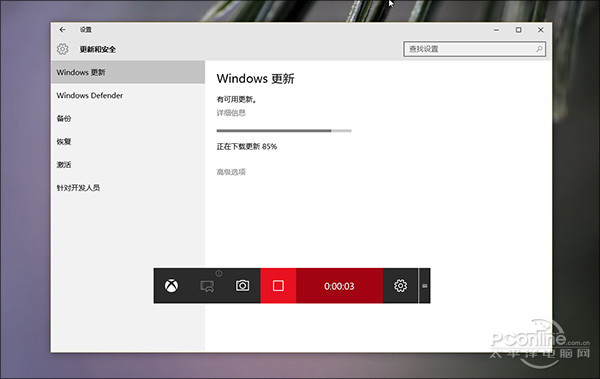Click the small info badge above record-that icon

(x=219, y=273)
